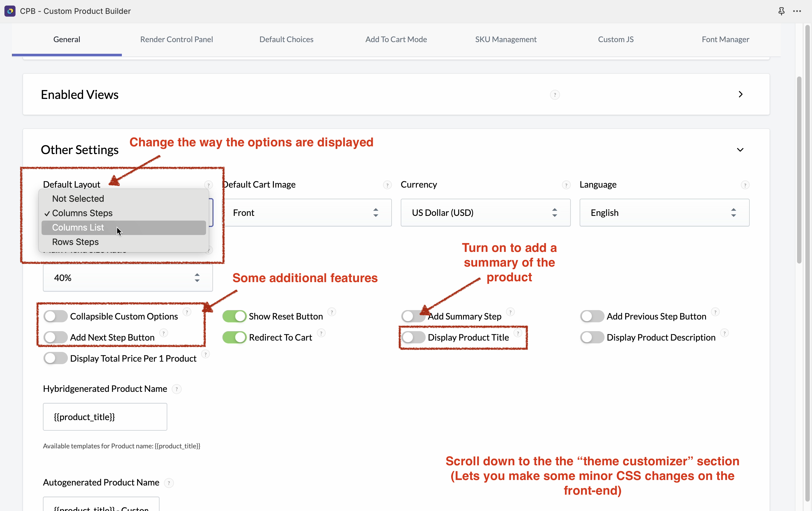Click help icon beside Language label
812x511 pixels.
[745, 185]
